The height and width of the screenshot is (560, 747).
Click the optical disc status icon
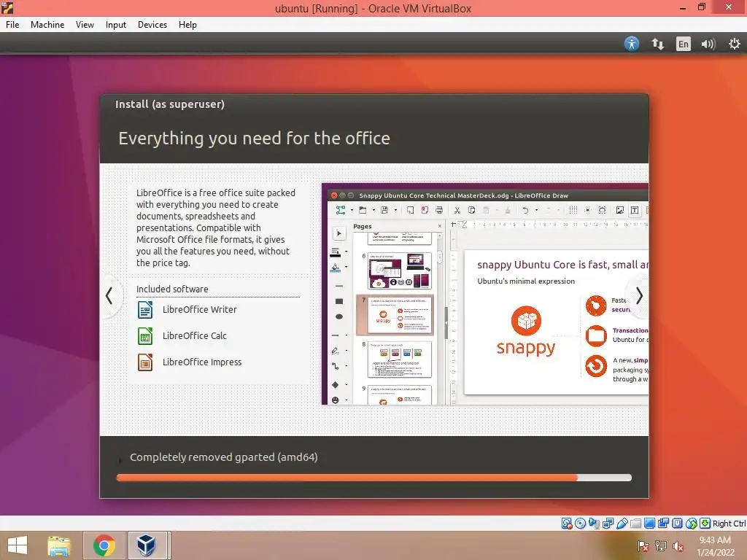point(580,524)
